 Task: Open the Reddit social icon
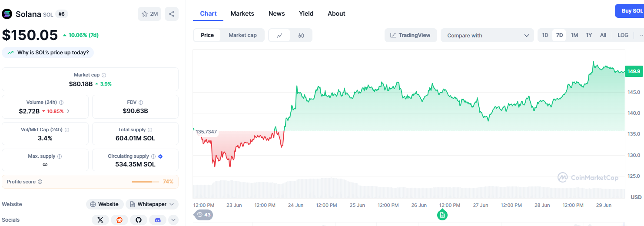[x=120, y=220]
